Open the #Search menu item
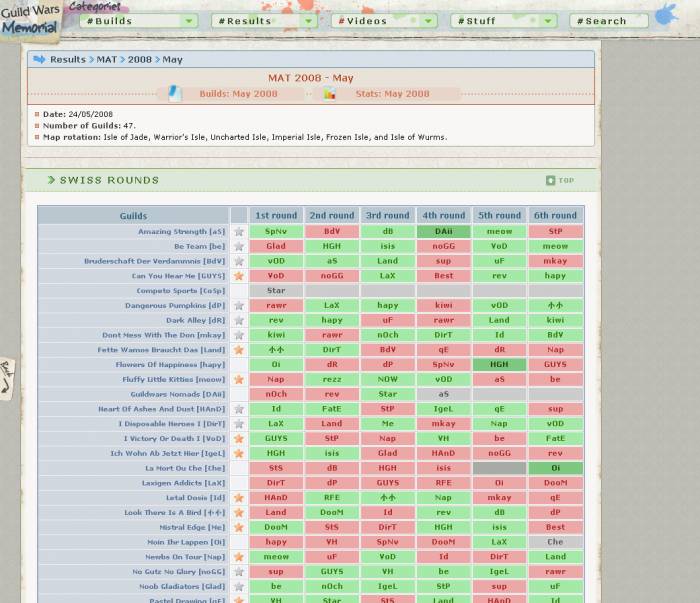Viewport: 700px width, 603px height. 609,21
